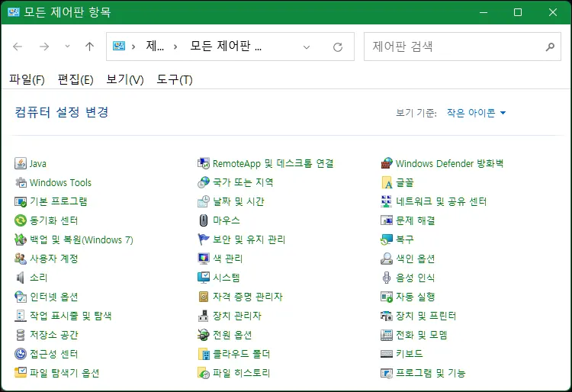Image resolution: width=572 pixels, height=392 pixels.
Task: Open the 보기(V) menu
Action: (125, 79)
